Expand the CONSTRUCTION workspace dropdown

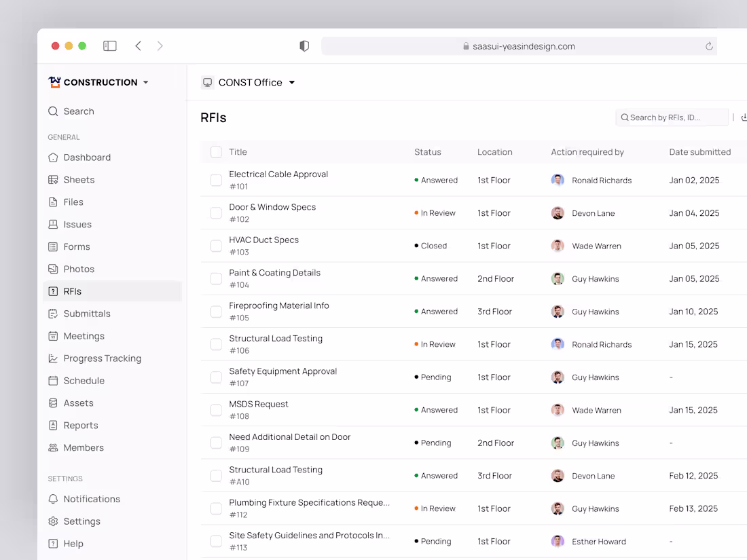tap(145, 82)
